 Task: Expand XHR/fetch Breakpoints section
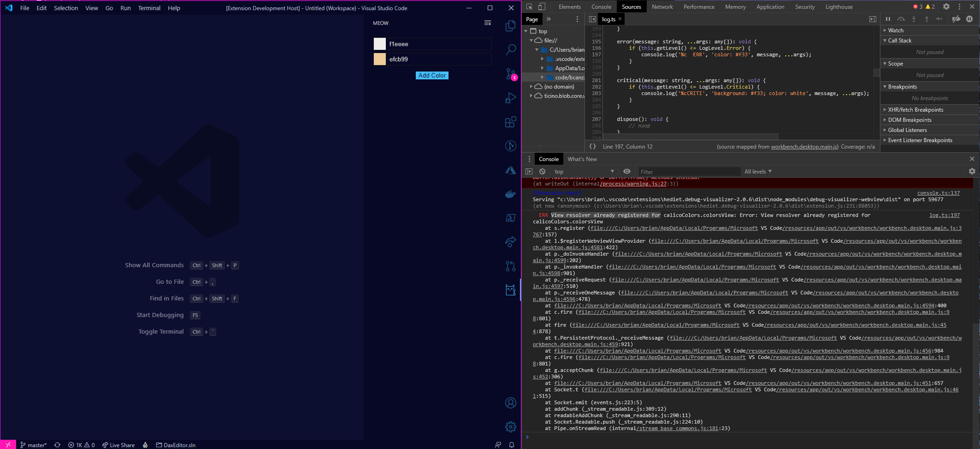pos(930,109)
